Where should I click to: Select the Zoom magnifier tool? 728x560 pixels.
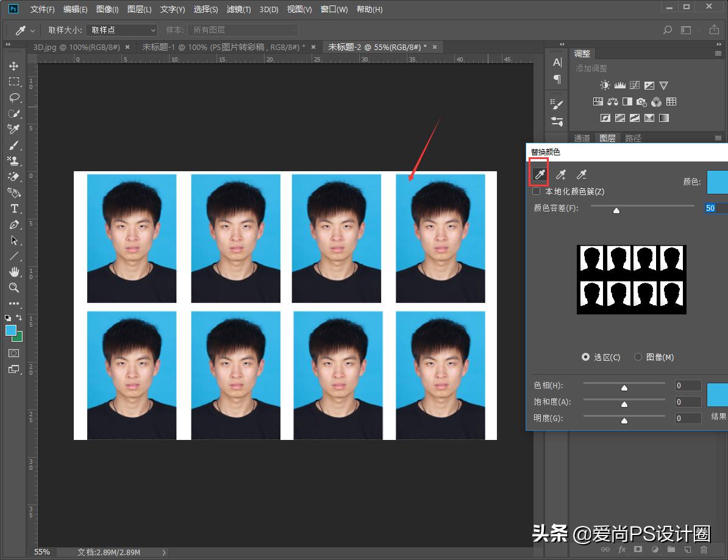tap(14, 288)
